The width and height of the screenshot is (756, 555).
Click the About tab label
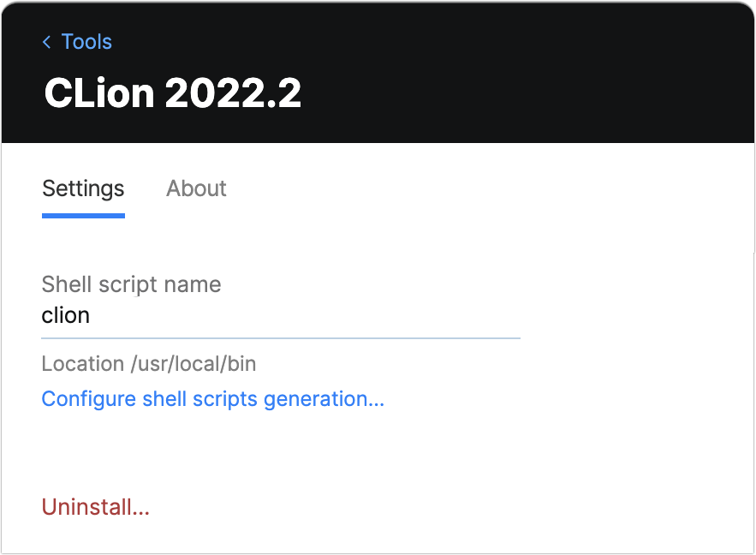(x=196, y=188)
